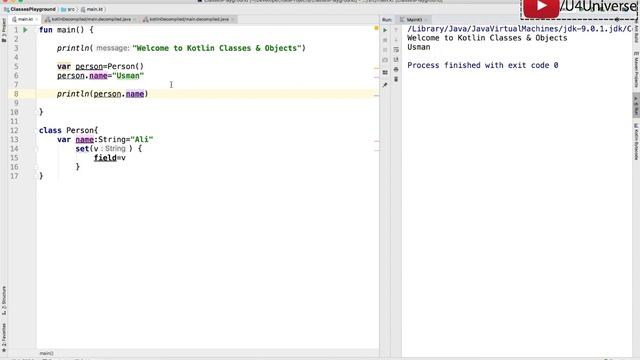Screen dimensions: 640x360
Task: Click the main() breadcrumb at editor bottom
Action: (x=46, y=353)
